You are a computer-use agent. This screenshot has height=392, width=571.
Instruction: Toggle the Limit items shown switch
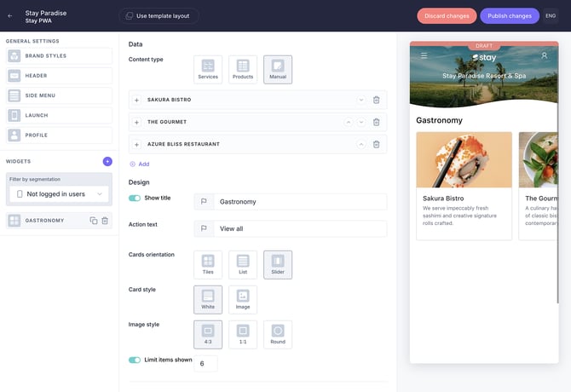coord(135,360)
